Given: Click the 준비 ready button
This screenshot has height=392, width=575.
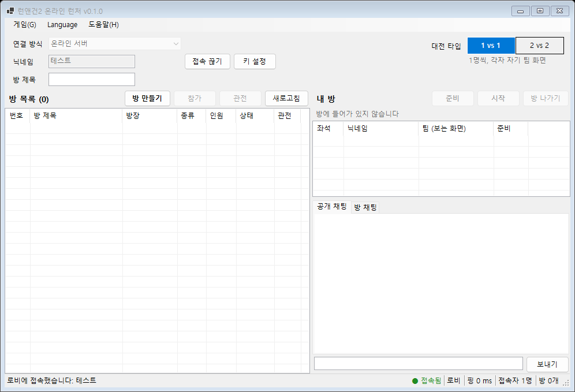Looking at the screenshot, I should tap(453, 98).
